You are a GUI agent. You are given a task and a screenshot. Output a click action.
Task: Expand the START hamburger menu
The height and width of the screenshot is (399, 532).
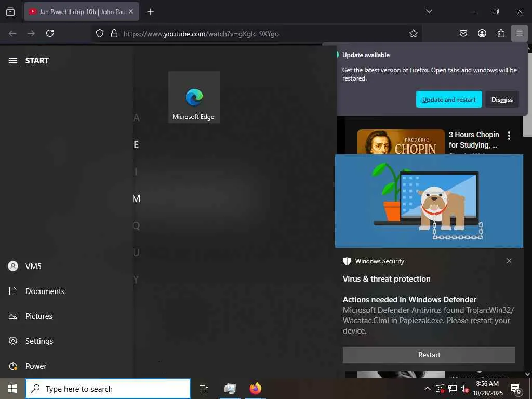coord(13,61)
